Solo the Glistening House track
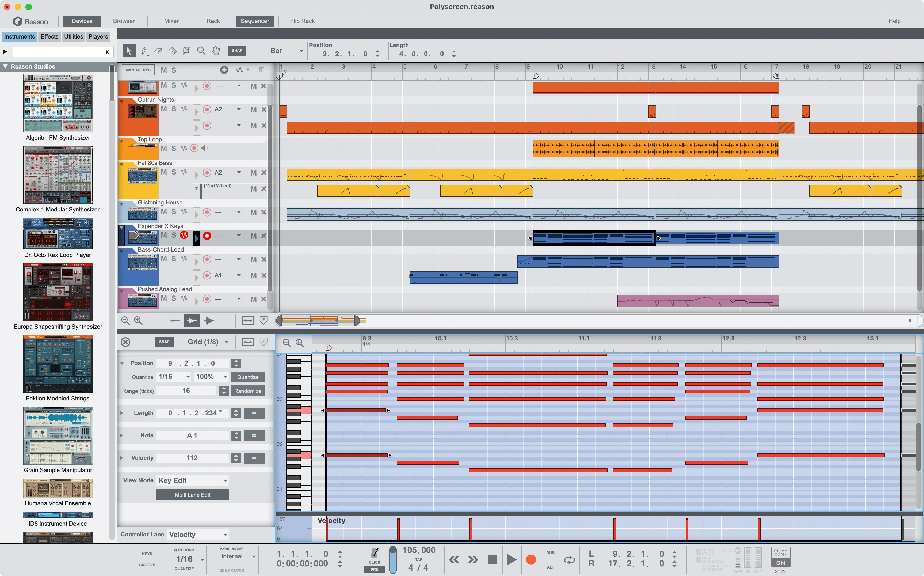This screenshot has height=576, width=924. pyautogui.click(x=173, y=212)
